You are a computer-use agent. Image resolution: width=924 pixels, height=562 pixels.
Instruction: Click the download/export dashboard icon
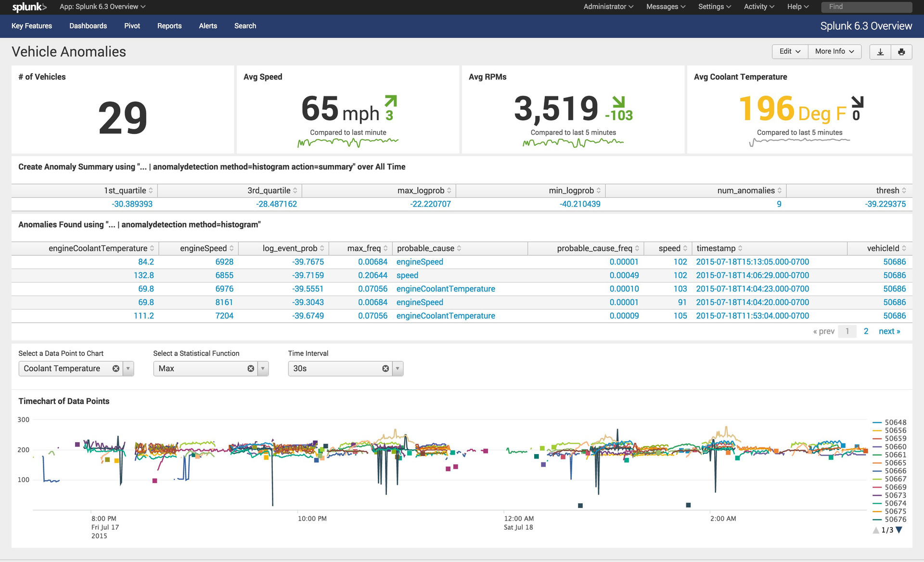click(x=880, y=52)
